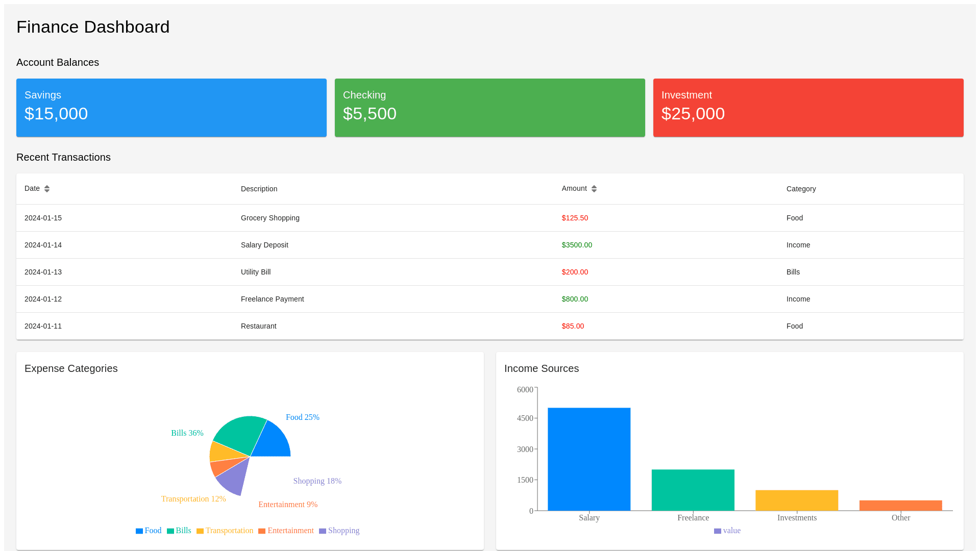Click the Food legend color square
This screenshot has width=980, height=551.
[139, 531]
